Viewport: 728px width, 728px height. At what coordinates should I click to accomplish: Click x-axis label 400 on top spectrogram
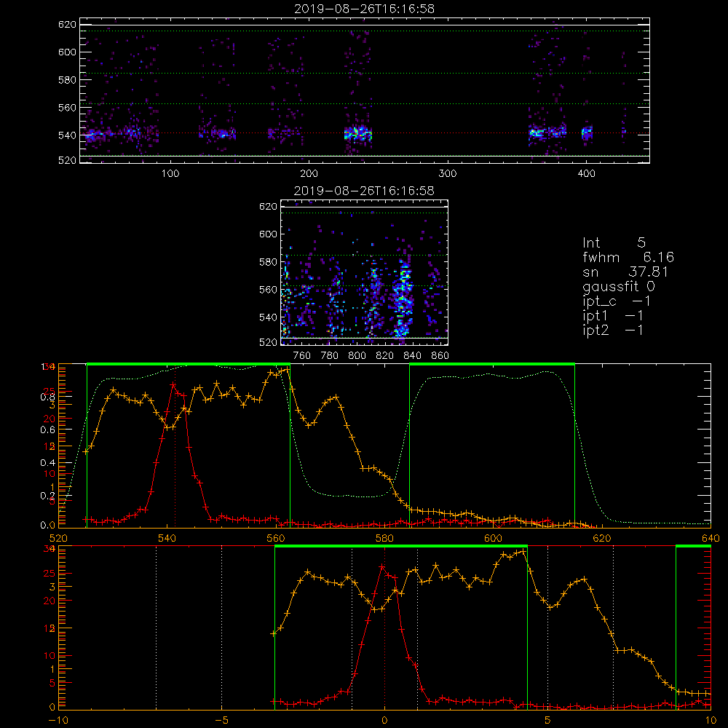(586, 174)
